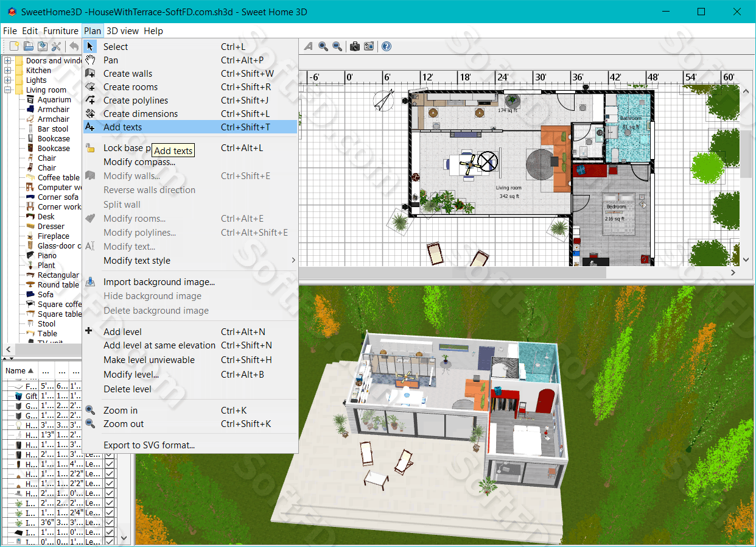
Task: Click the blue Help question mark icon
Action: click(x=387, y=46)
